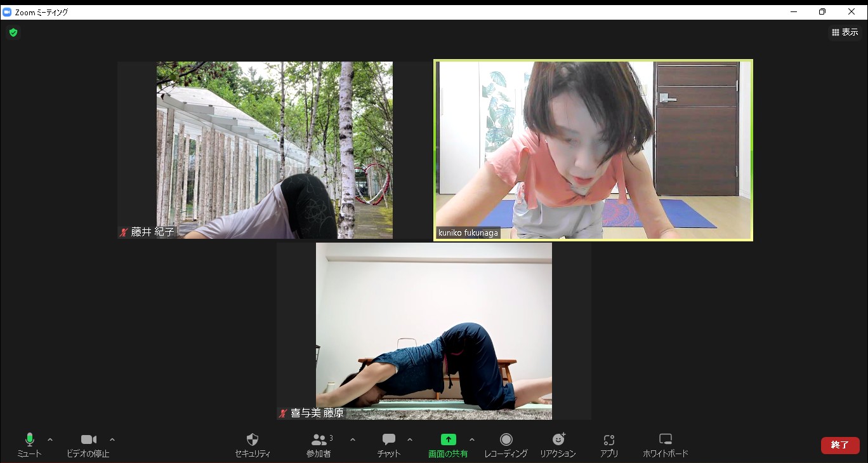
Task: Click muted mic icon beside 藤井 紀子
Action: pyautogui.click(x=124, y=232)
